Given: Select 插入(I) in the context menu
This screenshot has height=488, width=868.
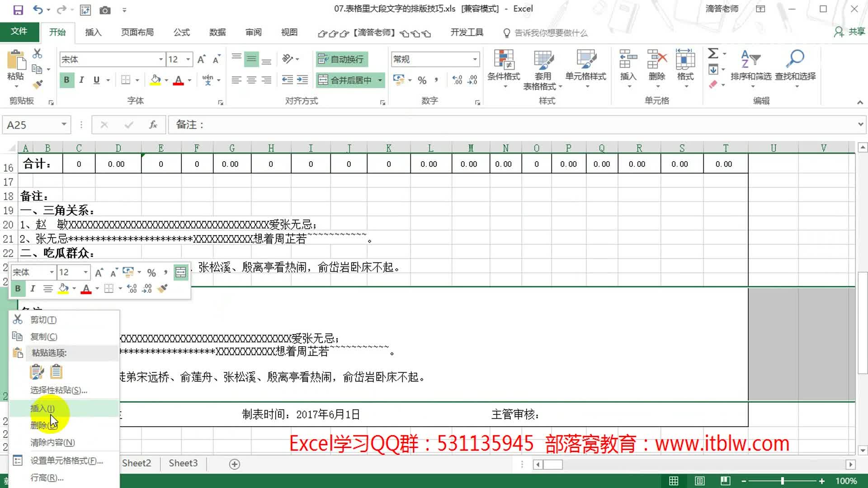Looking at the screenshot, I should click(x=64, y=408).
